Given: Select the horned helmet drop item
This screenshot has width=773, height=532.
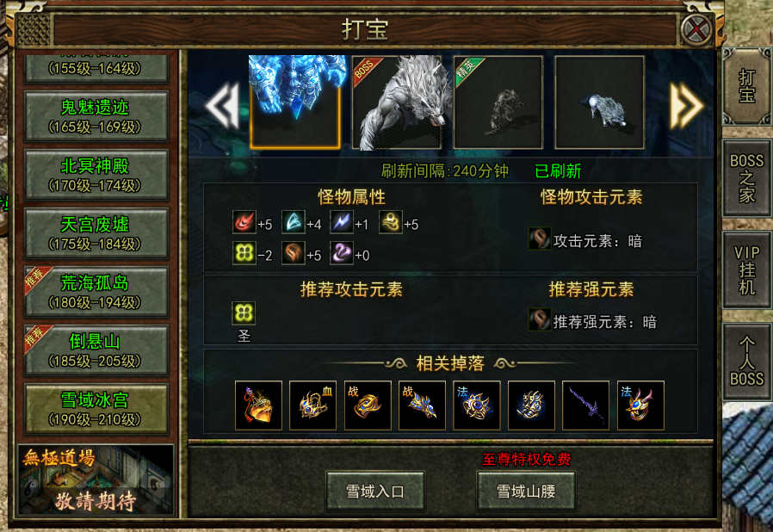Looking at the screenshot, I should tap(640, 405).
